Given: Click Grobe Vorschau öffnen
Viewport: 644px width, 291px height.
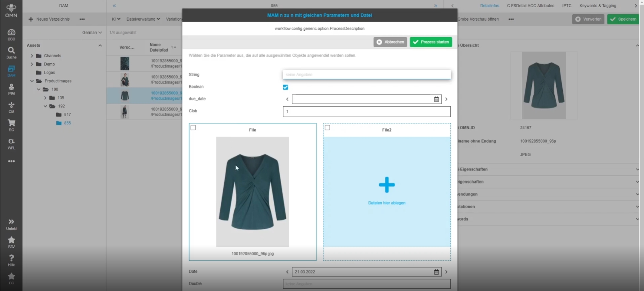Looking at the screenshot, I should (x=478, y=19).
